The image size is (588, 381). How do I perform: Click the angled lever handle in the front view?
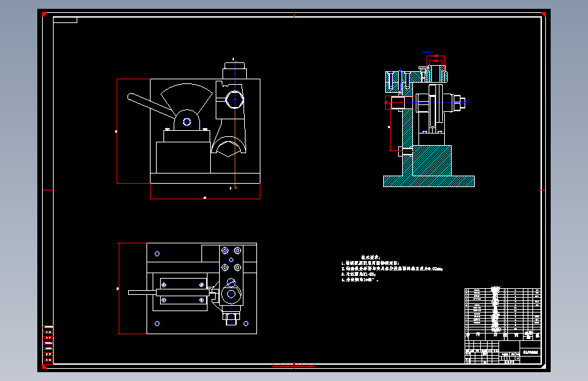coord(151,105)
